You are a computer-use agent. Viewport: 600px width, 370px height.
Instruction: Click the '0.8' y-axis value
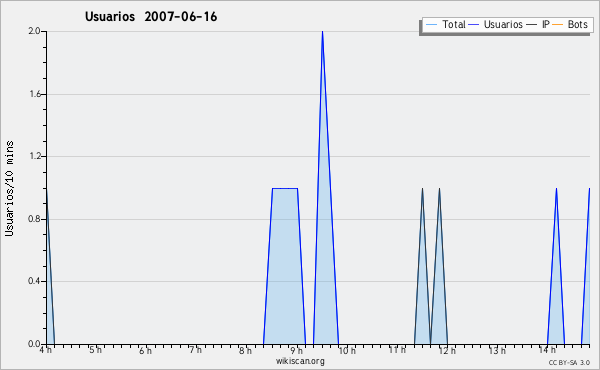[x=34, y=219]
